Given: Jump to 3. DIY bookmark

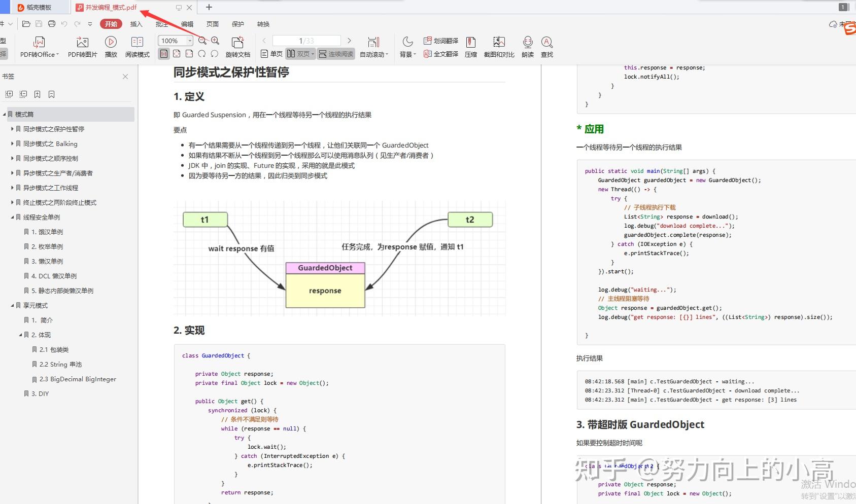Looking at the screenshot, I should (x=40, y=394).
